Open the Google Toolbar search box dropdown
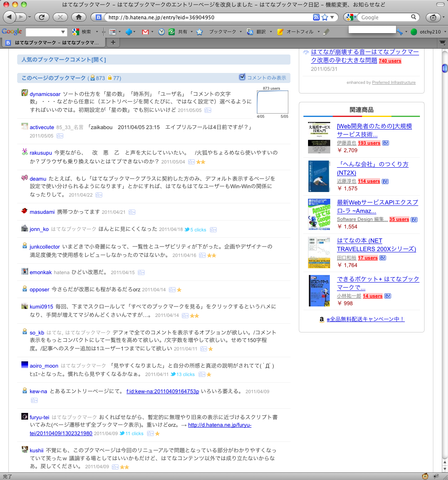Viewport: 448px width, 480px height. point(63,32)
